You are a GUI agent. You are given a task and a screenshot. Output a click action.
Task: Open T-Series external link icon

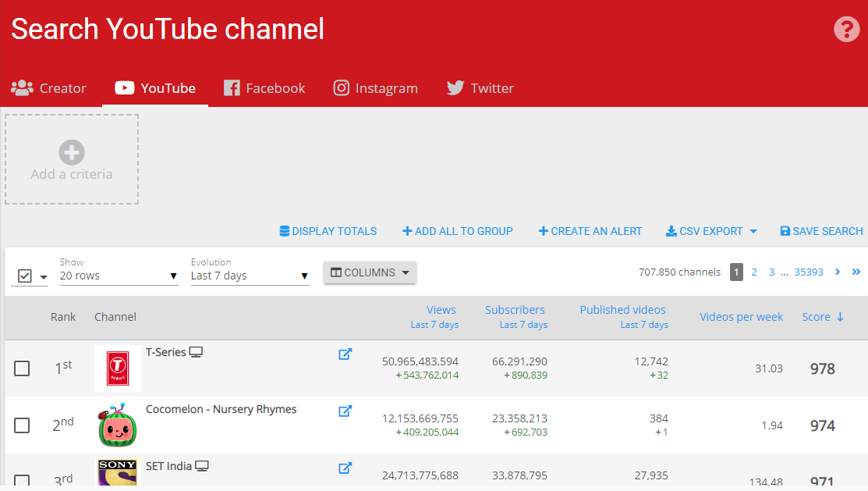click(345, 354)
